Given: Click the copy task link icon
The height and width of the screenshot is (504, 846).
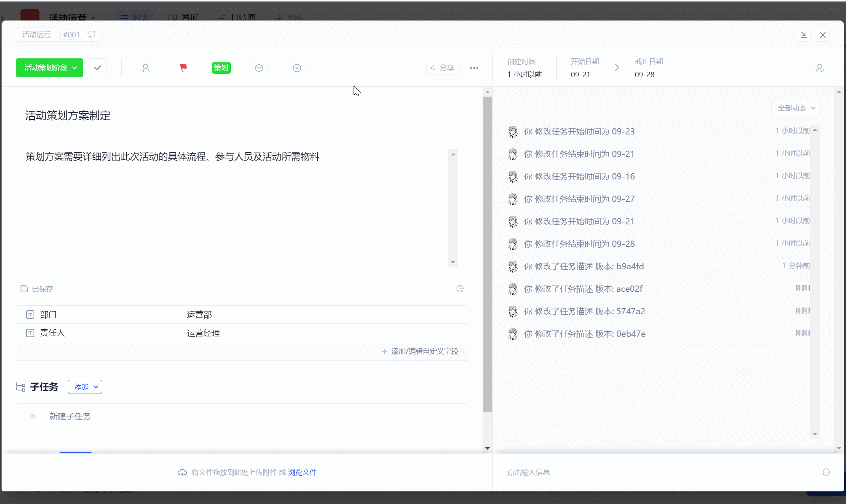Looking at the screenshot, I should click(92, 35).
